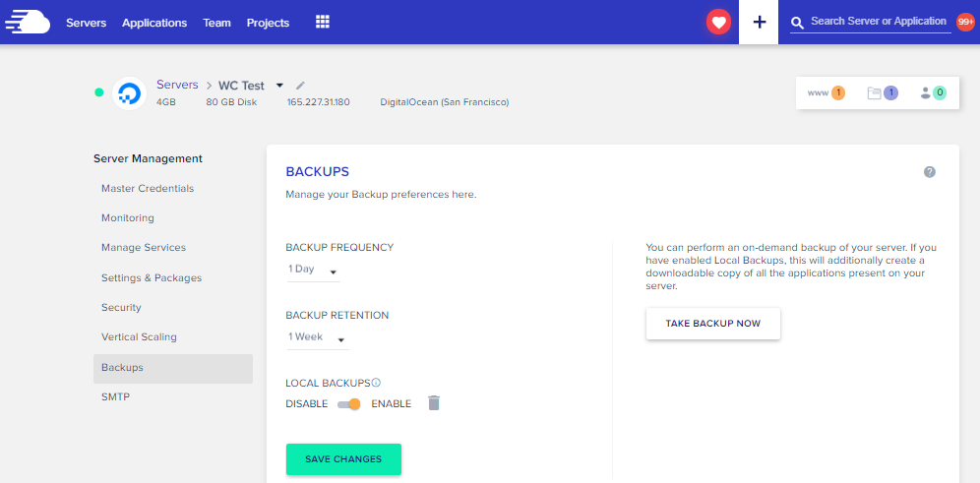Open the Applications menu
The image size is (980, 483).
click(x=154, y=23)
